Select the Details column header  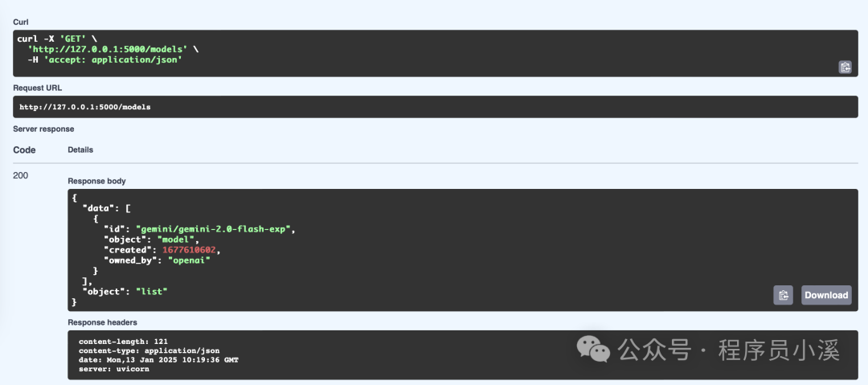tap(80, 149)
